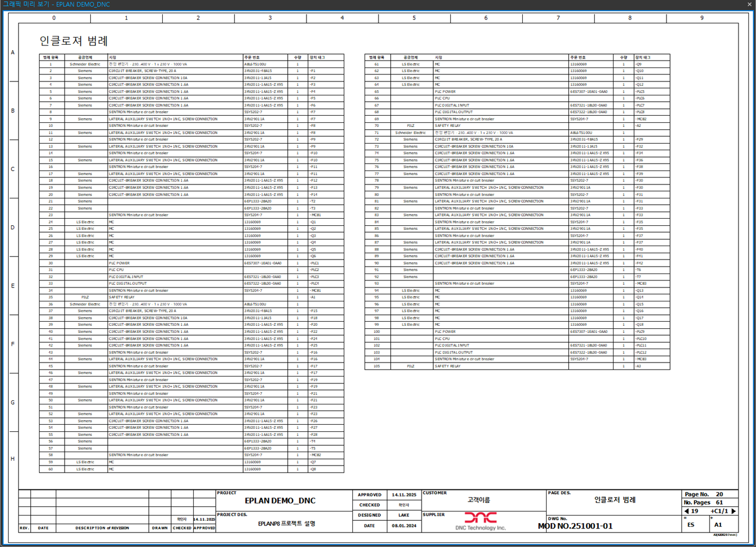
Task: Select device tag "-F39" in row 77
Action: point(639,174)
